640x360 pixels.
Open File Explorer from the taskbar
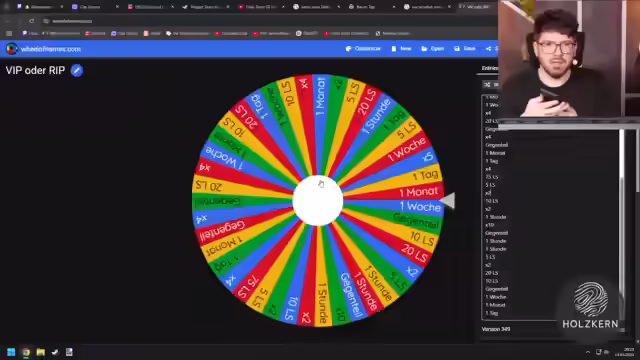pos(40,352)
